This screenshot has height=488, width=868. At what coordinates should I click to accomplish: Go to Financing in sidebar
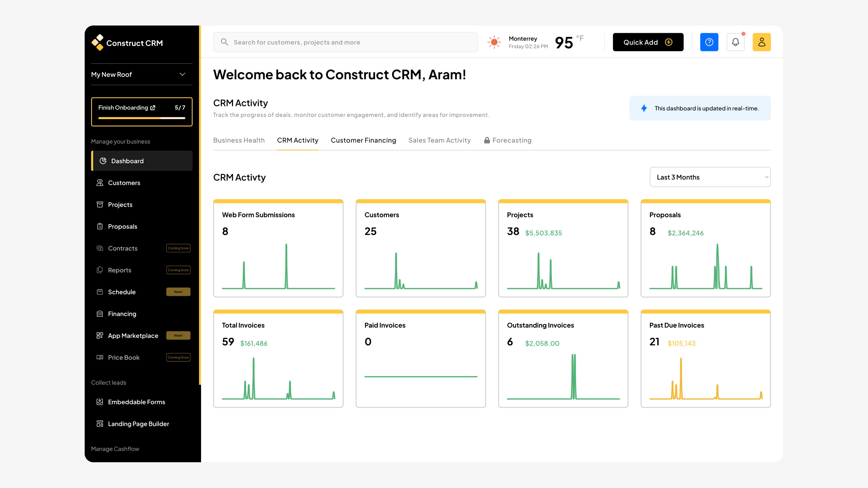tap(122, 314)
